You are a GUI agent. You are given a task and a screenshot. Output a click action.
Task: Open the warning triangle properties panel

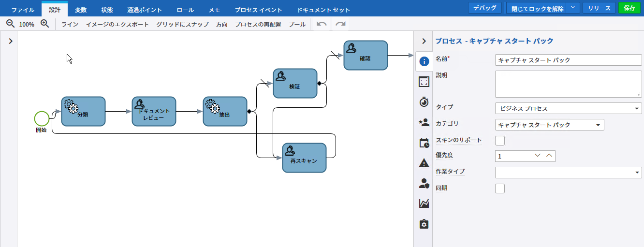coord(424,163)
